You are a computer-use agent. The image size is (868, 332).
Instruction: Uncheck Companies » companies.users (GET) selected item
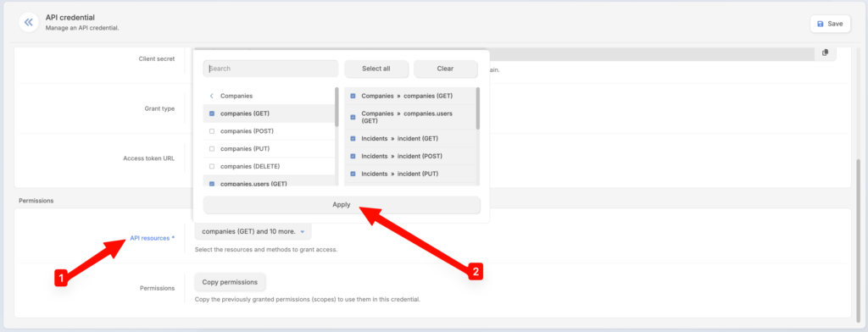353,117
